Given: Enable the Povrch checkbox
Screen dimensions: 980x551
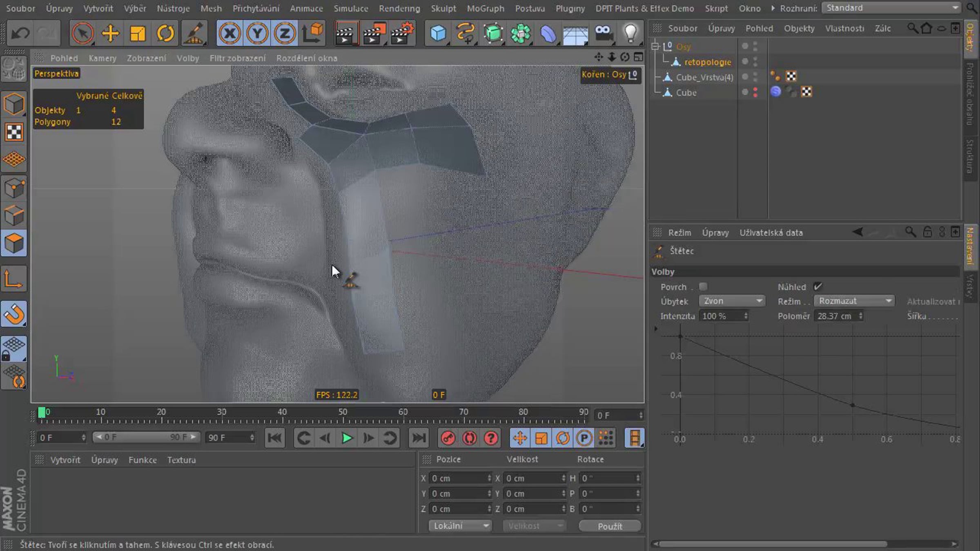Looking at the screenshot, I should point(703,287).
